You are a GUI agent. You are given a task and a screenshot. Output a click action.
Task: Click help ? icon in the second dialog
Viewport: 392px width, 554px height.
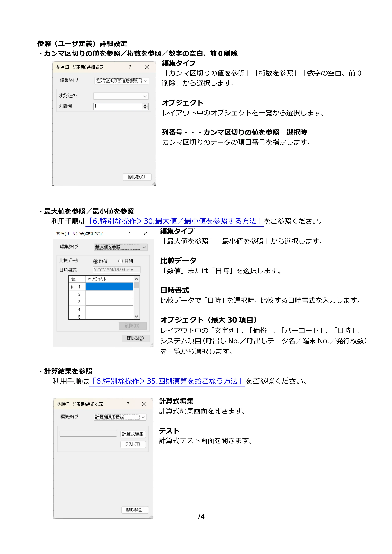click(129, 234)
